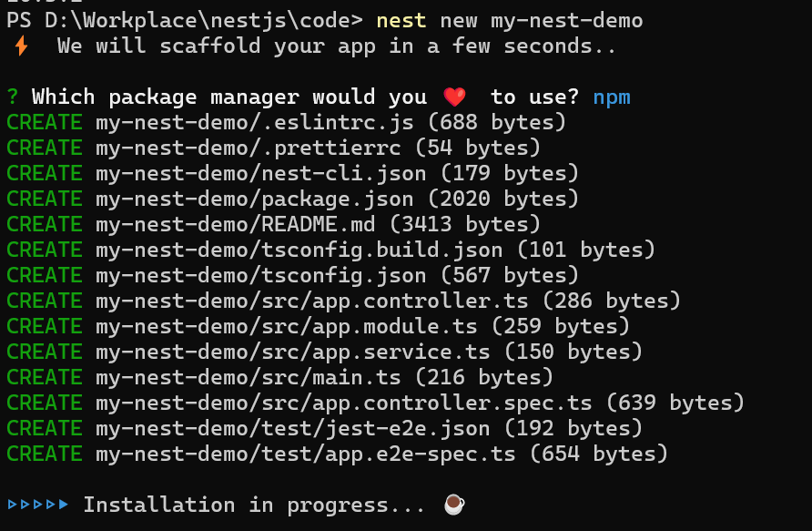The height and width of the screenshot is (531, 812).
Task: Click the orange lightning bolt icon
Action: point(21,46)
